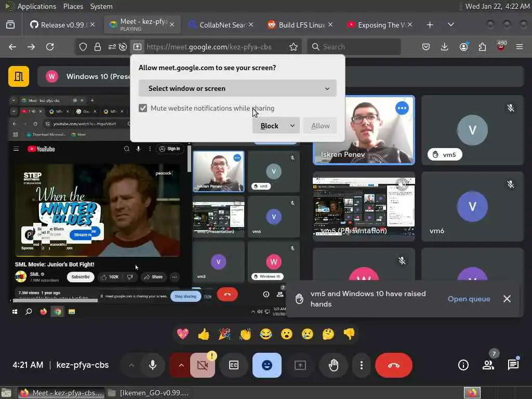Open meeting details info icon
Screen dimensions: 532x399
[x=463, y=365]
